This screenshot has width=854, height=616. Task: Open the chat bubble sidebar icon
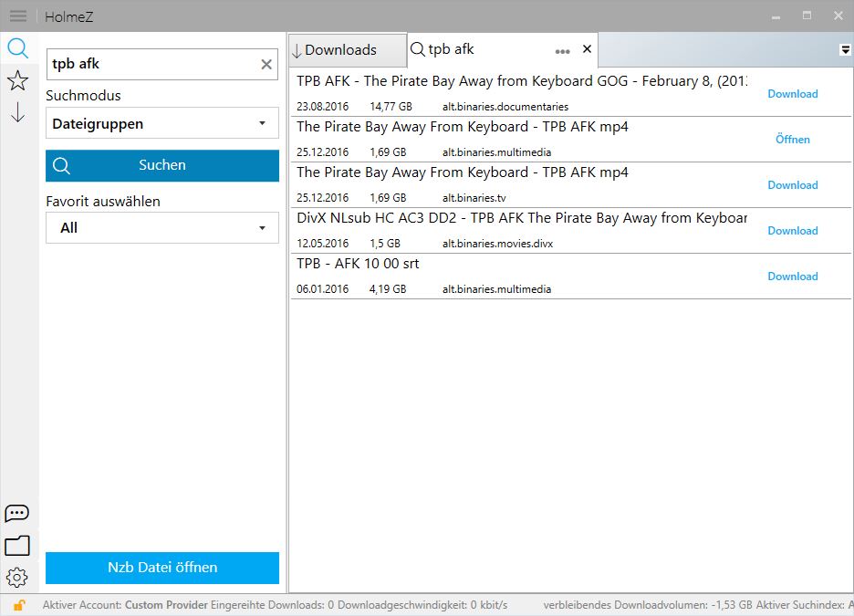(17, 513)
